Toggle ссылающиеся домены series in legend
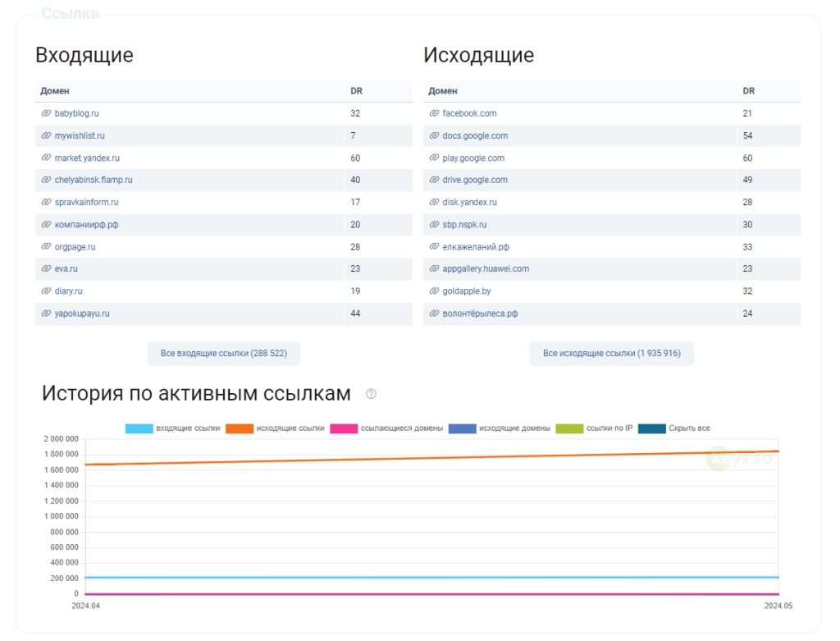Screen dimensions: 840x641 pyautogui.click(x=387, y=428)
